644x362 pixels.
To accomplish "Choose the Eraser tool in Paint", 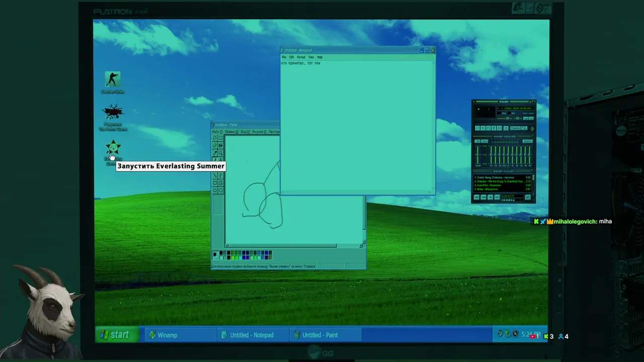I will pos(215,145).
